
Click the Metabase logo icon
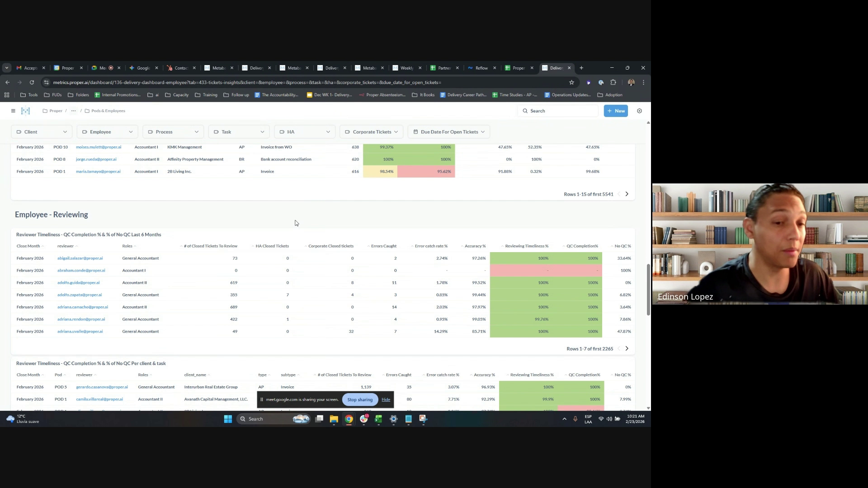point(26,111)
